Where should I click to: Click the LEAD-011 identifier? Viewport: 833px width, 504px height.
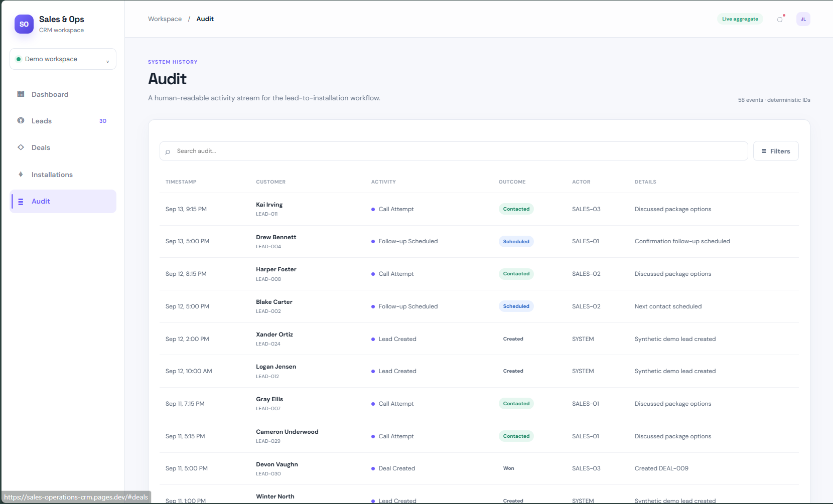point(266,214)
